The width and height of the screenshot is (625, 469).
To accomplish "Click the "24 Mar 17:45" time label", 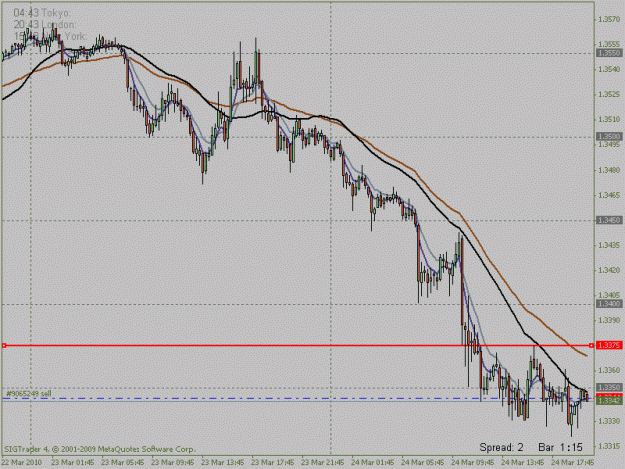I will (x=573, y=462).
